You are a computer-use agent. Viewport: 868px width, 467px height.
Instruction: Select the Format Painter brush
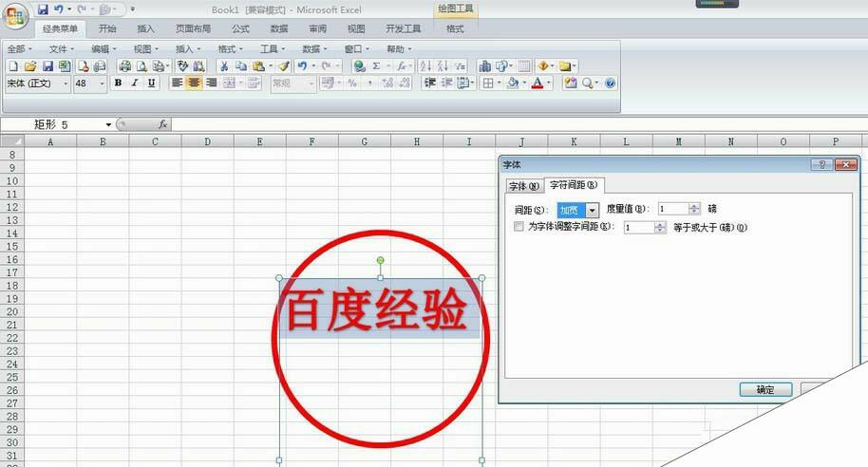284,66
